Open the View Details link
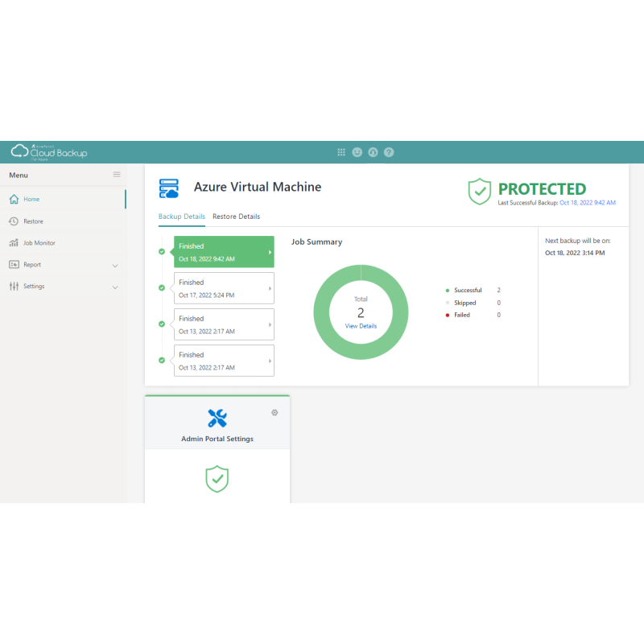Screen dimensions: 644x644 (x=361, y=326)
